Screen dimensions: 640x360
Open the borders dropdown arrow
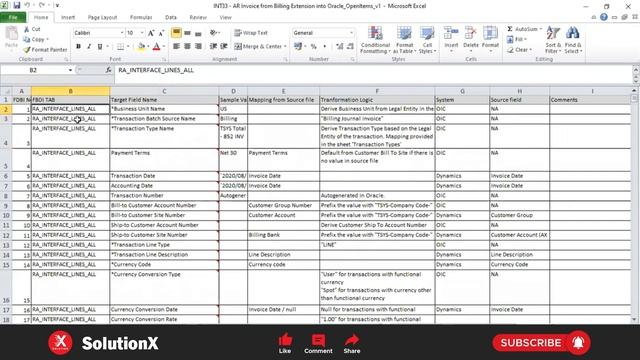[x=128, y=47]
